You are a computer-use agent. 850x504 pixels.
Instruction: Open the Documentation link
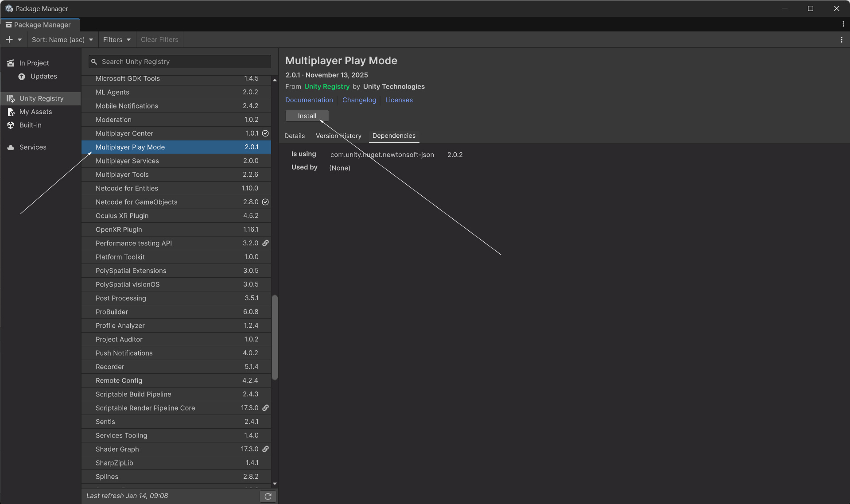(x=309, y=100)
